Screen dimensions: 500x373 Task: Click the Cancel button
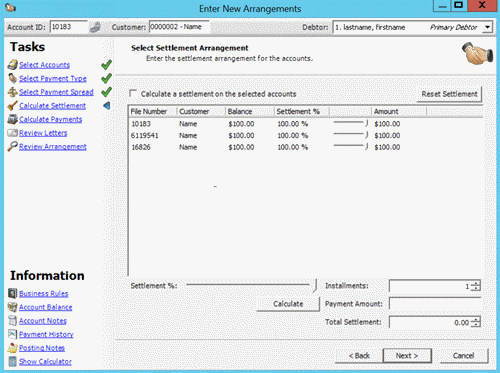(x=464, y=356)
